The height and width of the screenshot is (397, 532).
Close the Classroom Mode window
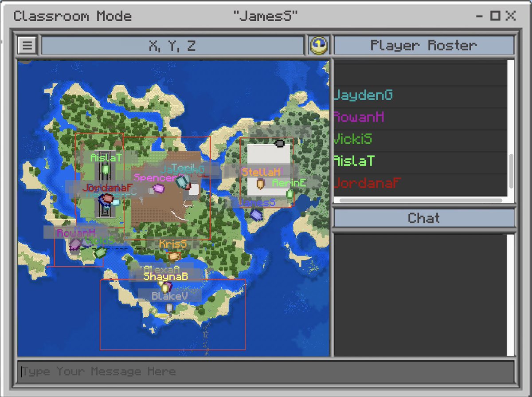[511, 16]
